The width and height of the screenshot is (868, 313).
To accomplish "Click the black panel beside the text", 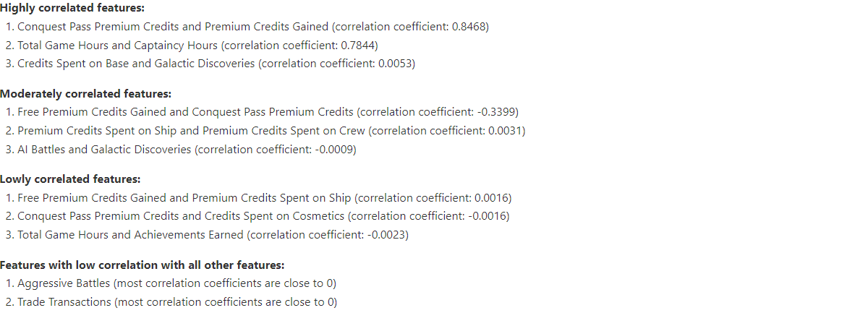I will point(700,156).
